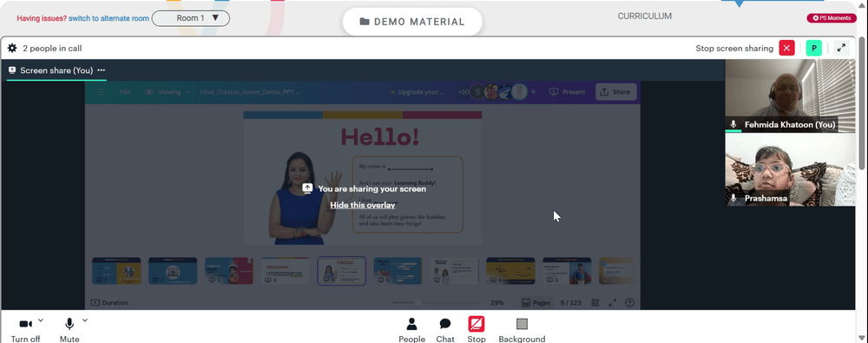Click the 2 people in call label
The height and width of the screenshot is (343, 868).
(x=52, y=49)
